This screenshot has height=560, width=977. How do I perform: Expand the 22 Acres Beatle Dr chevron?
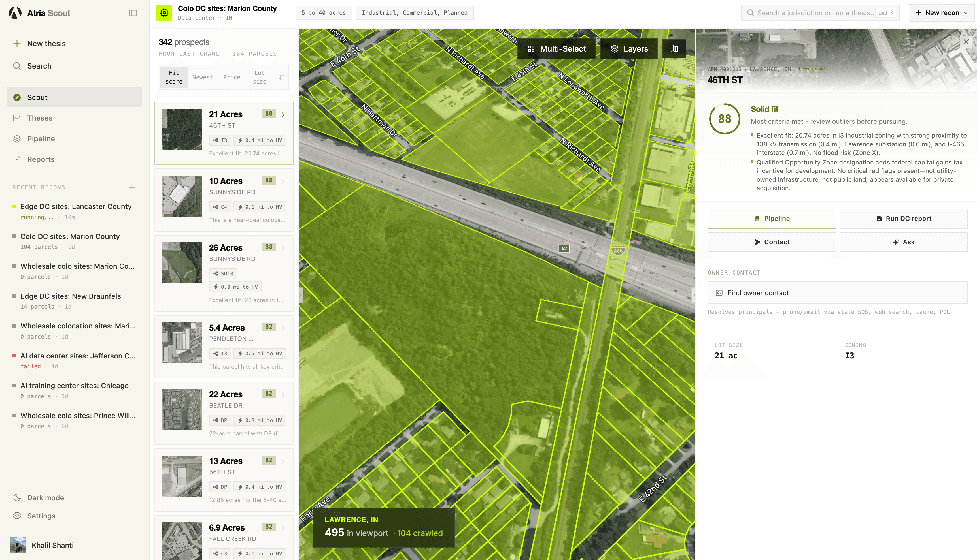283,395
